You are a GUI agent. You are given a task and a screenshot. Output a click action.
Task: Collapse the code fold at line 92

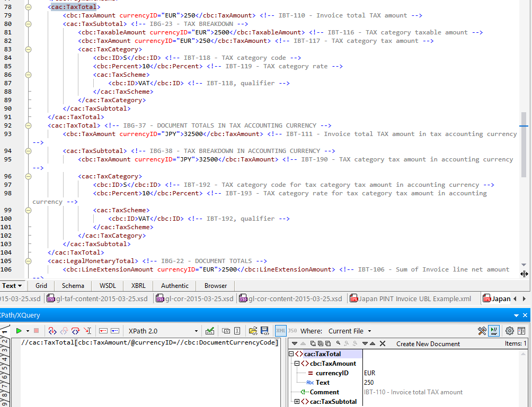coord(28,125)
